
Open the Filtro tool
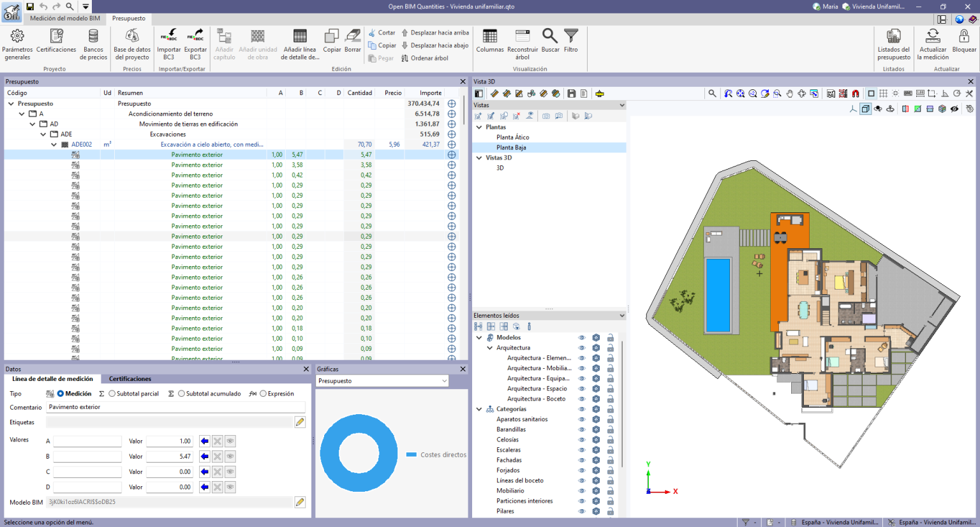[571, 41]
